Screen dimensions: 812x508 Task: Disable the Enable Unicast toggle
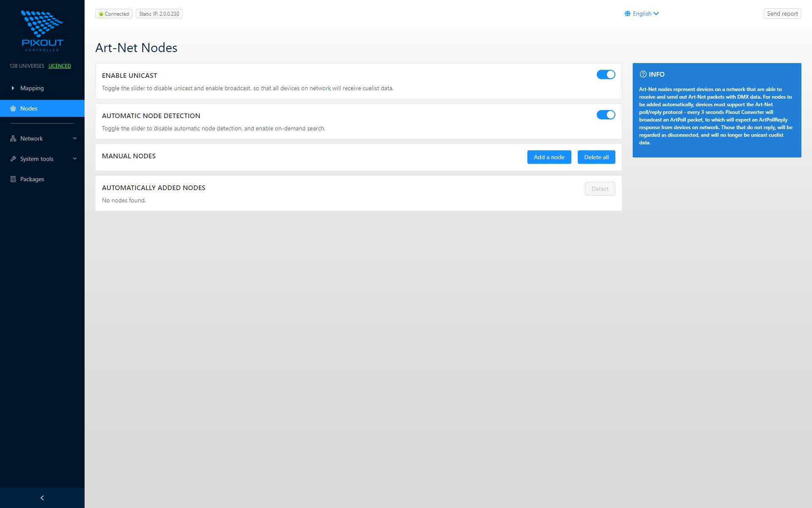(606, 75)
